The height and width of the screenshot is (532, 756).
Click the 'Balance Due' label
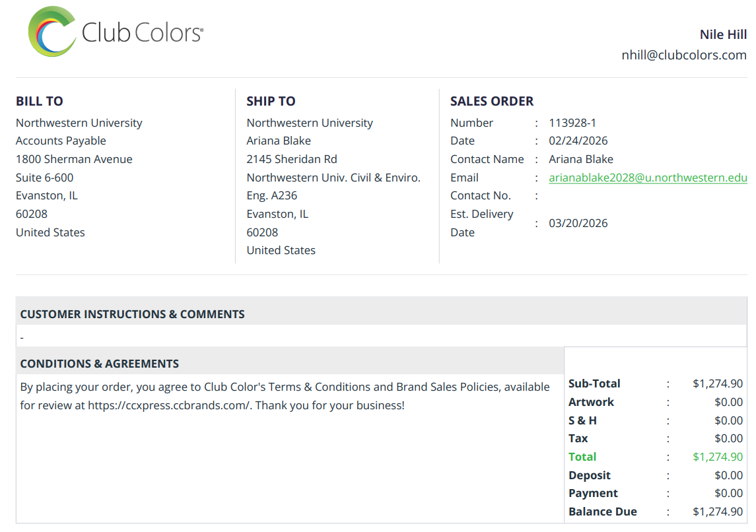click(603, 512)
